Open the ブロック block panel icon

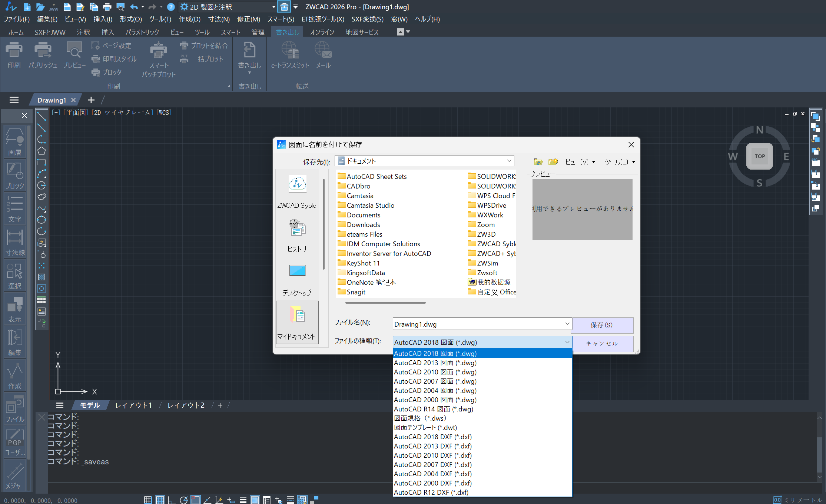[15, 176]
